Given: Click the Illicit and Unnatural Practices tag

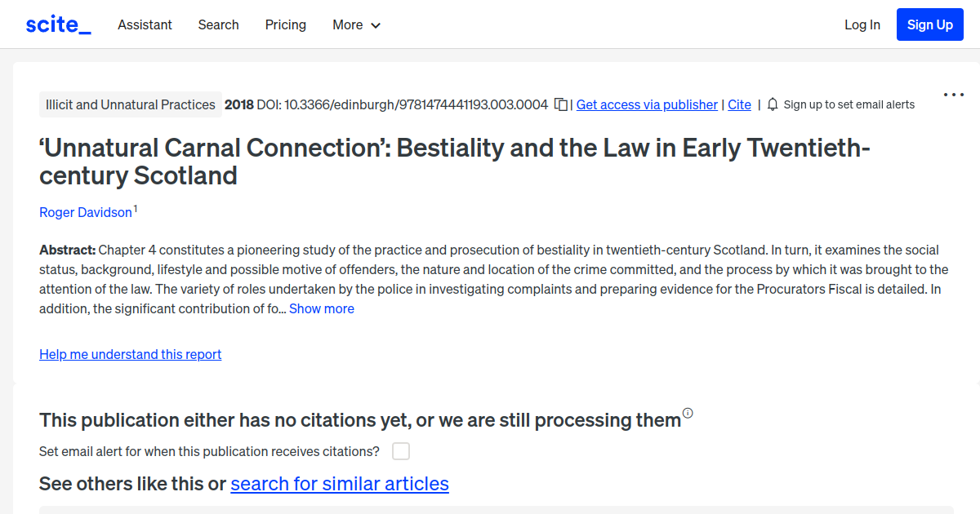Looking at the screenshot, I should (x=130, y=104).
